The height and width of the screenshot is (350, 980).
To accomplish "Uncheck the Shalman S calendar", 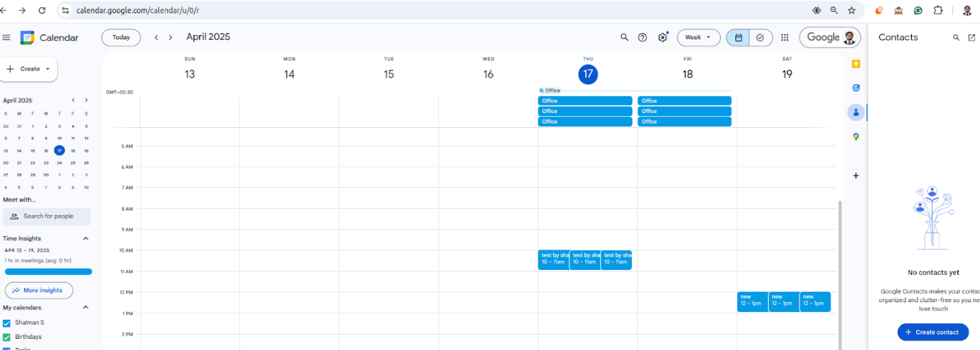I will coord(7,323).
